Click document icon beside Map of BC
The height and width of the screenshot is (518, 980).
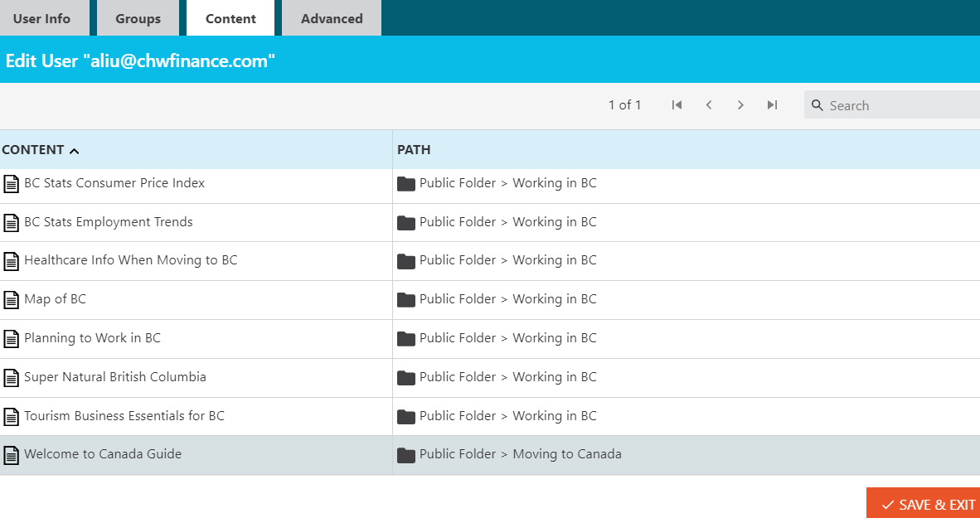[12, 299]
